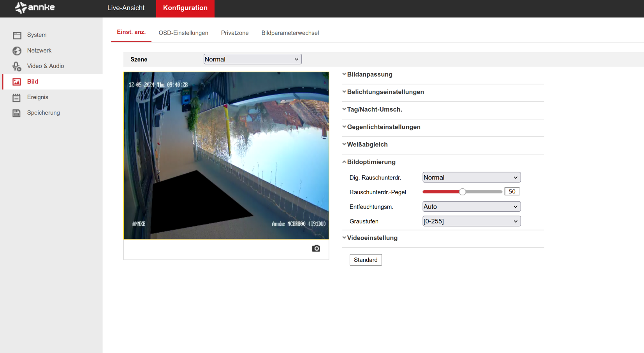Viewport: 644px width, 353px height.
Task: Open the Entfeuchtungsm. dropdown
Action: point(471,207)
